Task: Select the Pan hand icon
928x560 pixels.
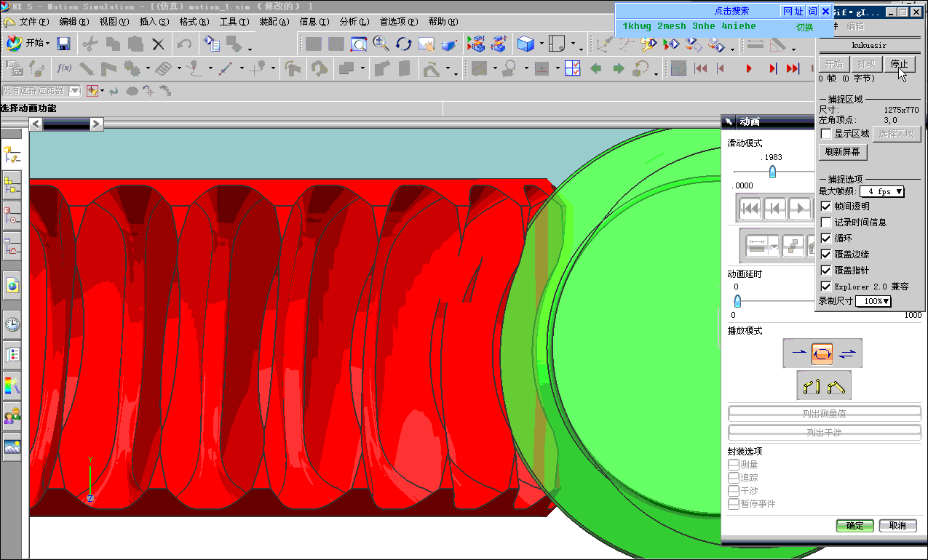Action: click(x=427, y=44)
